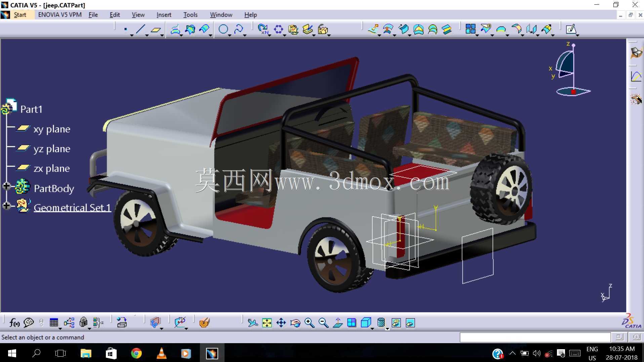Click the Zoom In magnifier
This screenshot has width=644, height=362.
309,323
